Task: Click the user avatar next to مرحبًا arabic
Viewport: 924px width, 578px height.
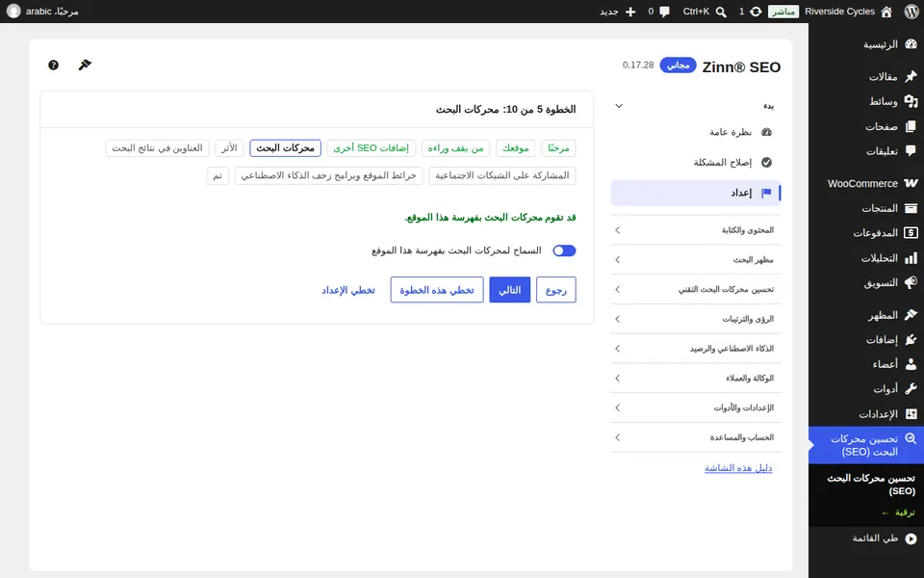Action: [x=13, y=12]
